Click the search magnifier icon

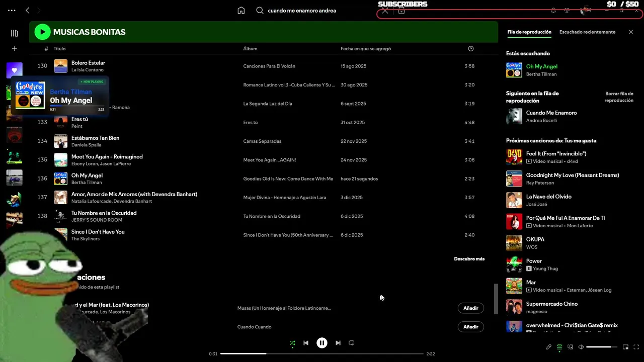pos(260,11)
